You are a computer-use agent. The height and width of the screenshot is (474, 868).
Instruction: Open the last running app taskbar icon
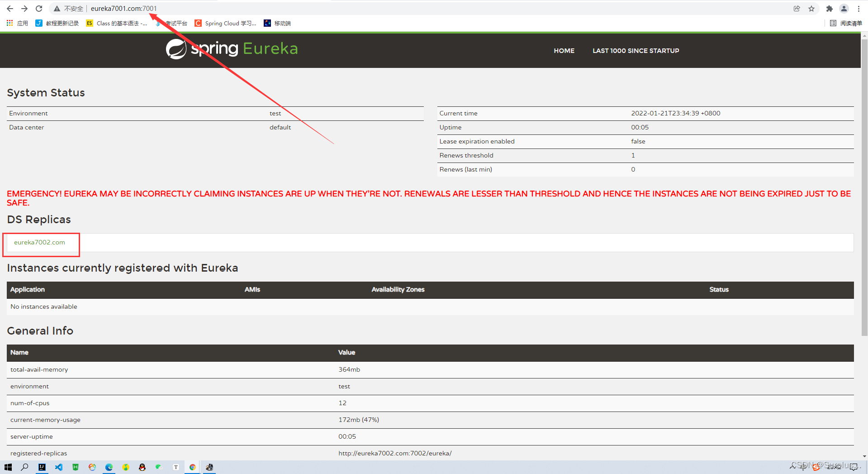[x=209, y=467]
